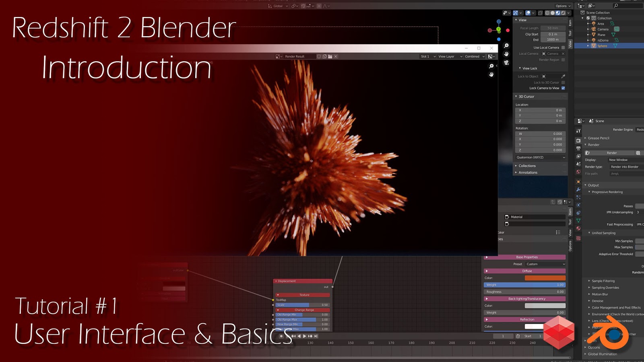
Task: Click the Render button
Action: 609,153
